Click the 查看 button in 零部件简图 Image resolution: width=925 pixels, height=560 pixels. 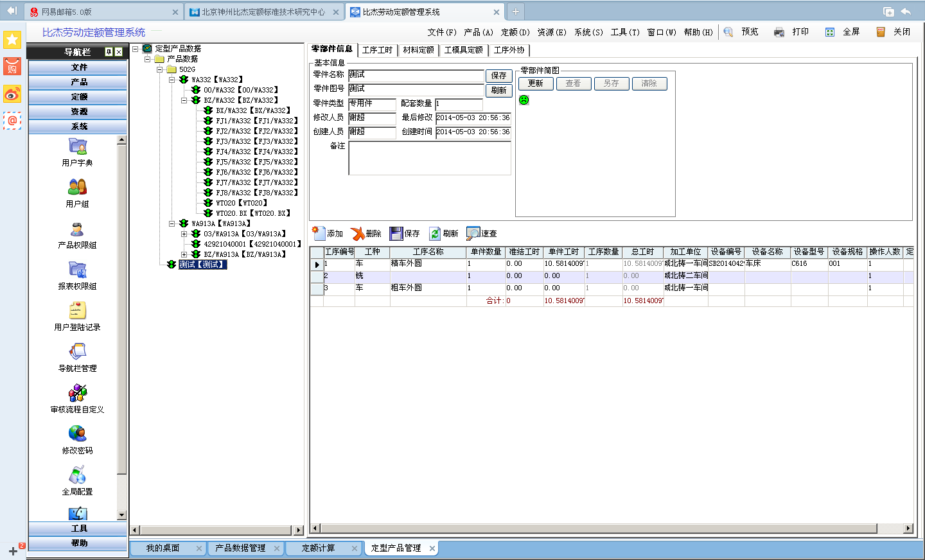(x=574, y=83)
